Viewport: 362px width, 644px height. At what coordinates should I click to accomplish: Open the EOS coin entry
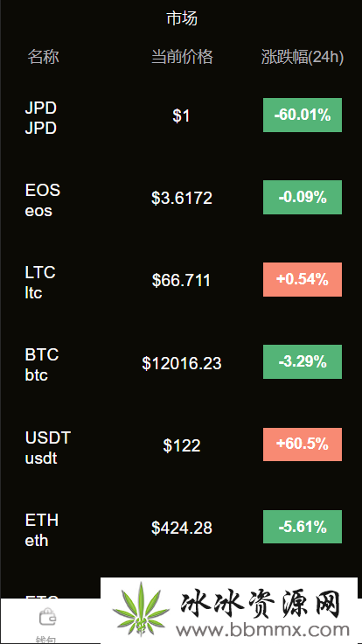coord(181,198)
